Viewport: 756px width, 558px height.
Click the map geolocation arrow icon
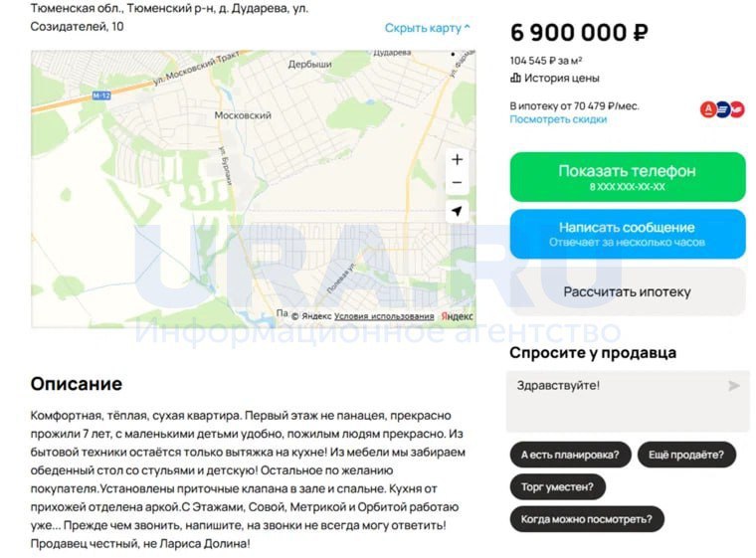[457, 211]
